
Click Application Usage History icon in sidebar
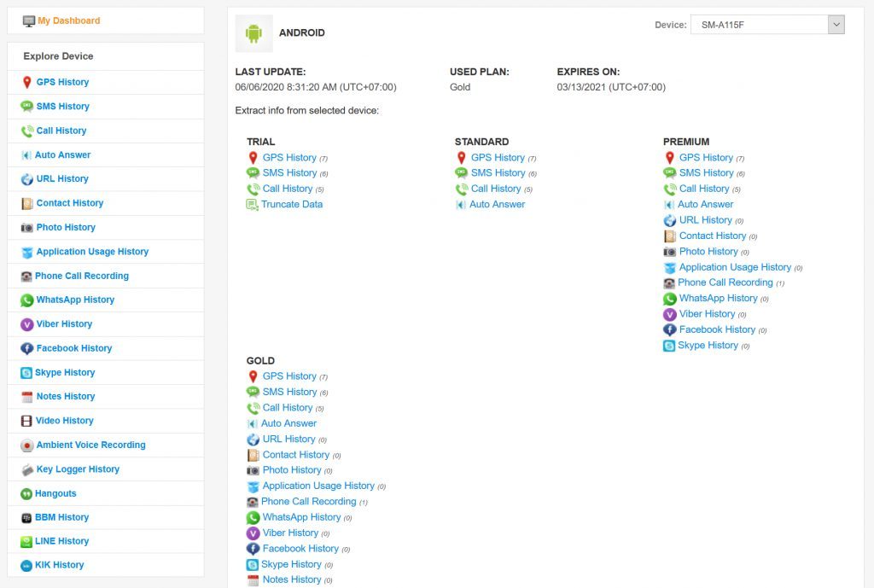pos(26,252)
